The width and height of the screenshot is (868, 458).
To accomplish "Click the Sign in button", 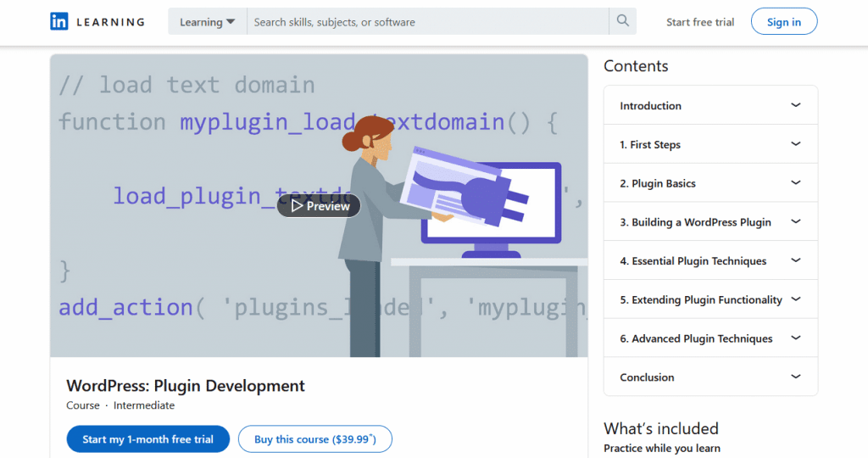I will [784, 21].
